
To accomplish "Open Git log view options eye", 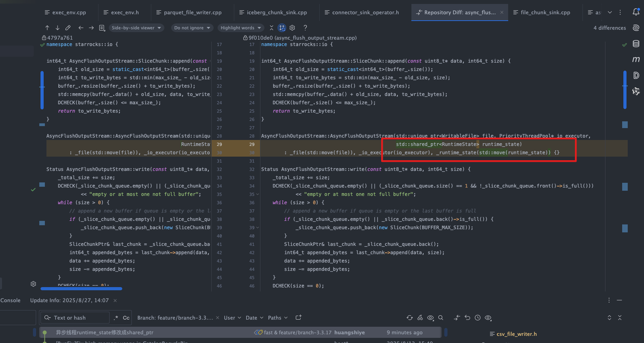I will [430, 318].
